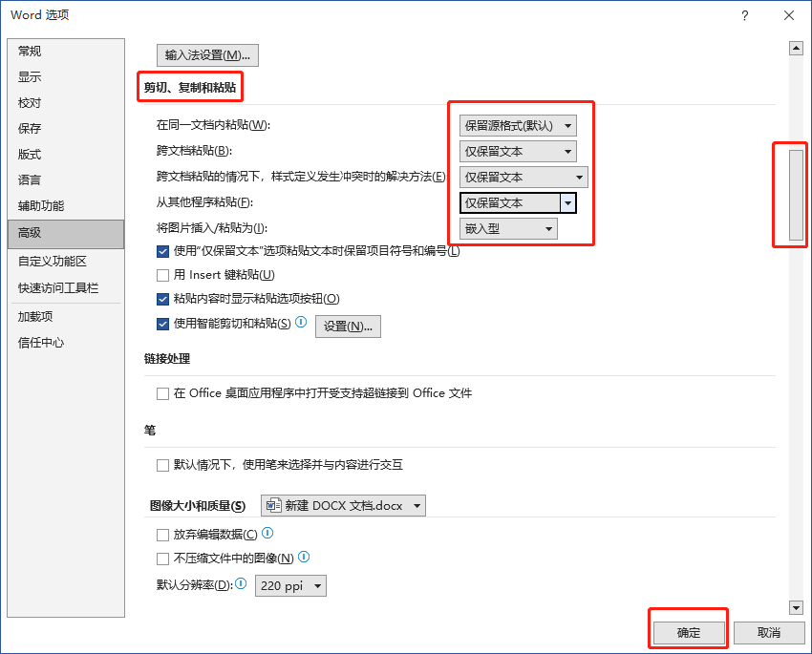812x654 pixels.
Task: Open 默认分辨率 220 ppi dropdown
Action: [x=290, y=585]
